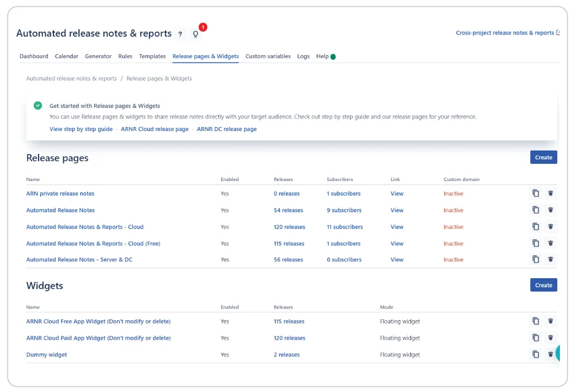Create a new release page
Image resolution: width=575 pixels, height=392 pixels.
click(543, 157)
